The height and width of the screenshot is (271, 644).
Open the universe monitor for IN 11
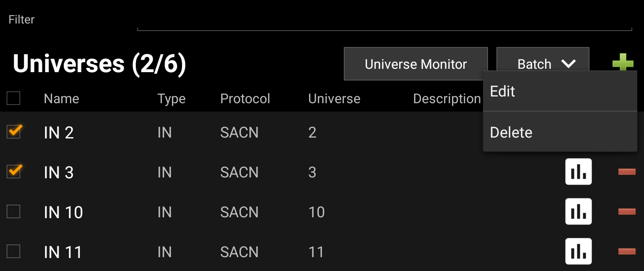coord(578,251)
